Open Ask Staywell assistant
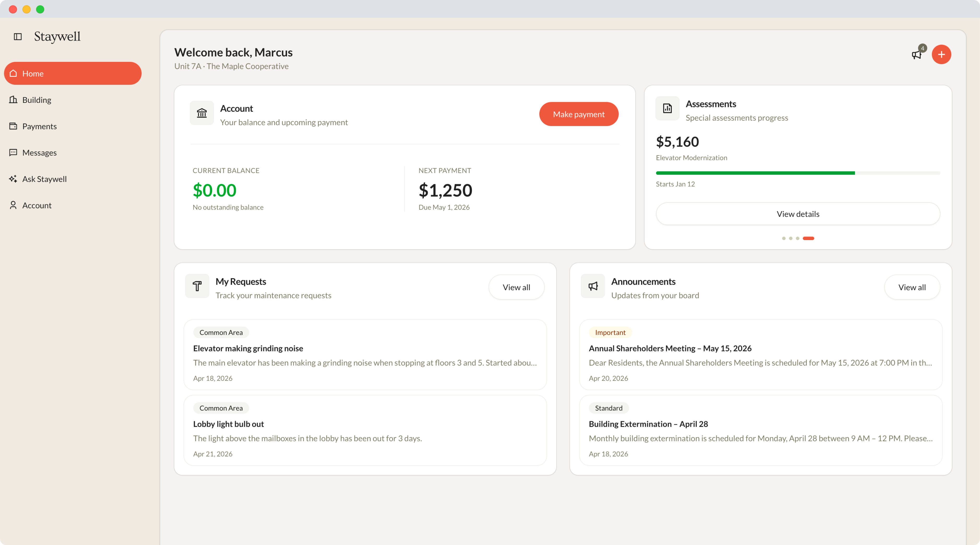 tap(73, 179)
